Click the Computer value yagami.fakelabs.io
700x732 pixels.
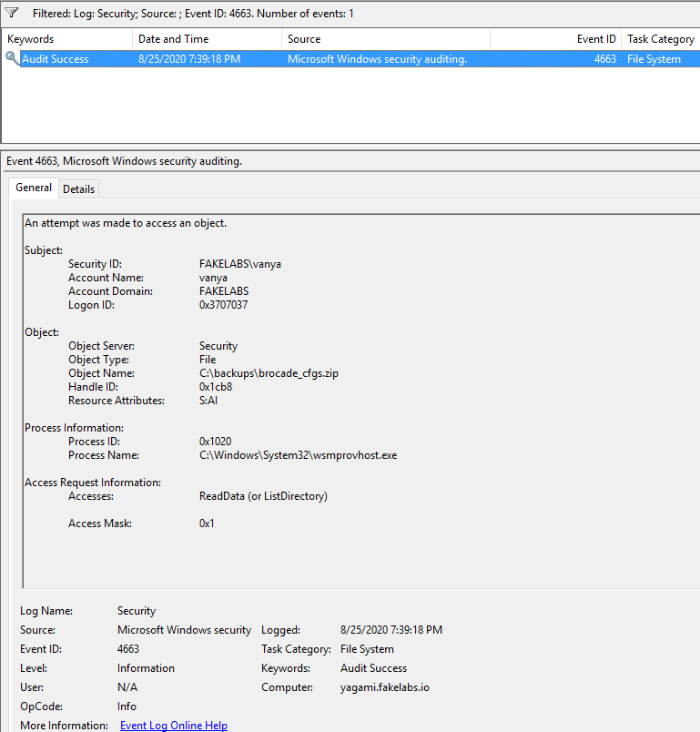385,687
